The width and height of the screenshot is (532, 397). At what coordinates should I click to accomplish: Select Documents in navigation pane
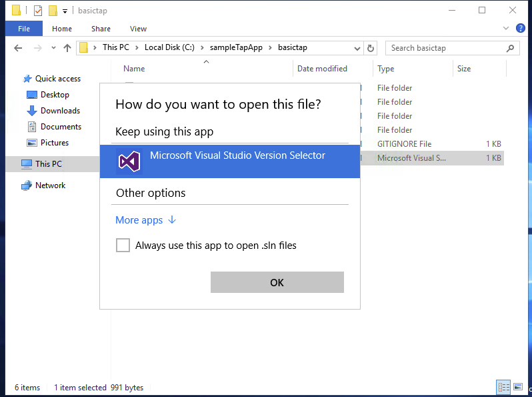click(61, 127)
